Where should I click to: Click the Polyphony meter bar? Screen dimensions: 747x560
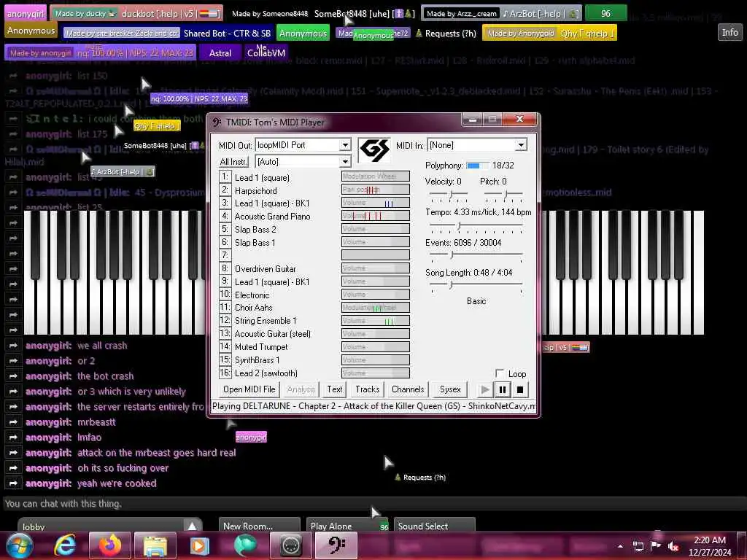tap(477, 166)
